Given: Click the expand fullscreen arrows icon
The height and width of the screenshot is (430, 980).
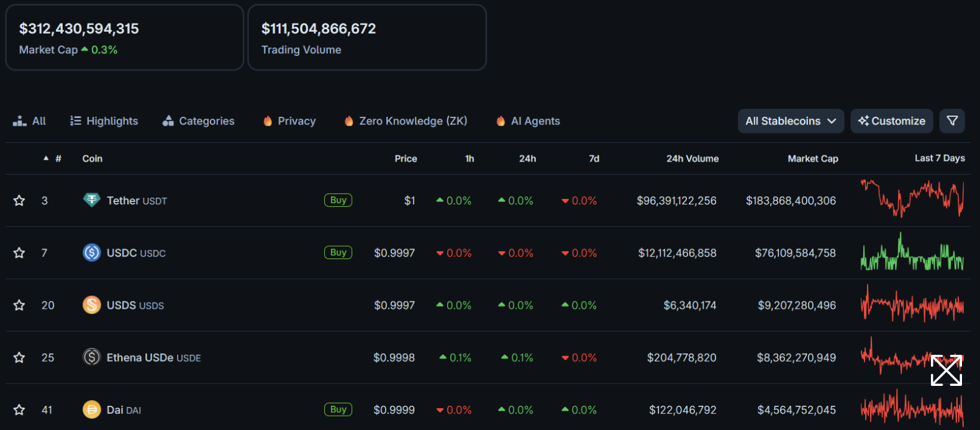Looking at the screenshot, I should [x=946, y=370].
